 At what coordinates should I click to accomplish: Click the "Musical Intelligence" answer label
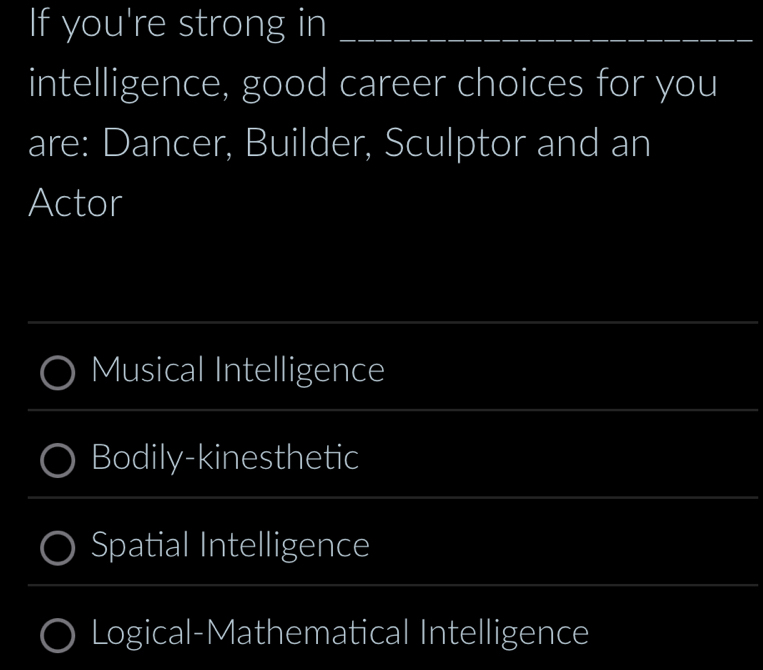[x=237, y=371]
